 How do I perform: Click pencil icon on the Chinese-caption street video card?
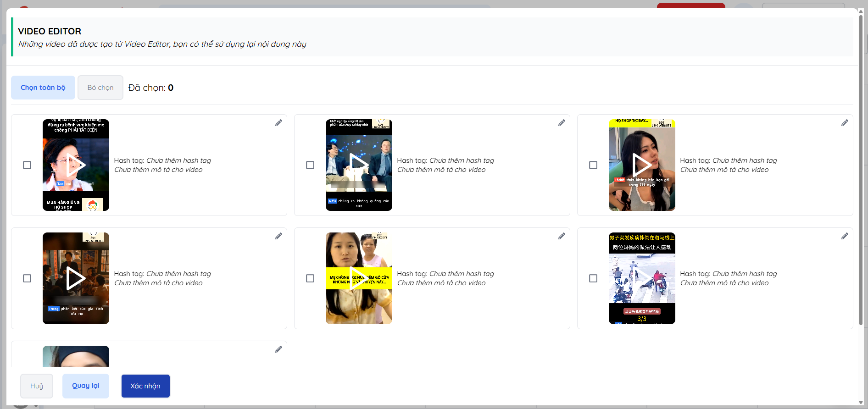coord(845,236)
